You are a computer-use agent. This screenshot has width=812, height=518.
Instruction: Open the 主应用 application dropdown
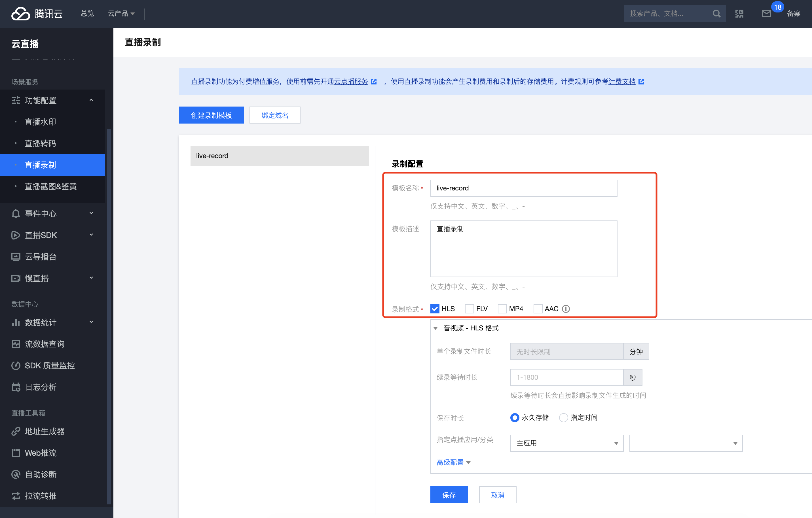[x=566, y=443]
